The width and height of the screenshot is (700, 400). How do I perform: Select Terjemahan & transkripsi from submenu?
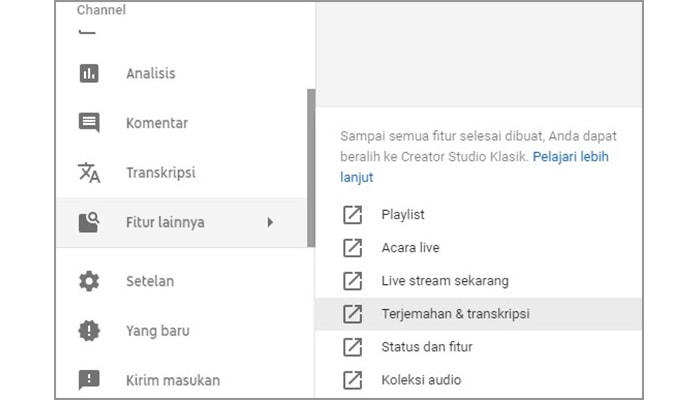point(455,314)
